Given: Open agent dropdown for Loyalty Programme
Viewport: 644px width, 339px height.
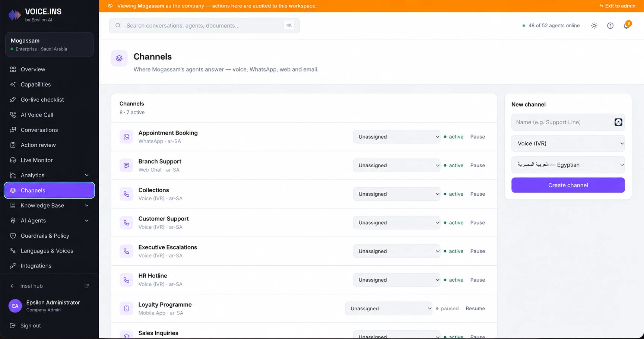Looking at the screenshot, I should point(388,308).
